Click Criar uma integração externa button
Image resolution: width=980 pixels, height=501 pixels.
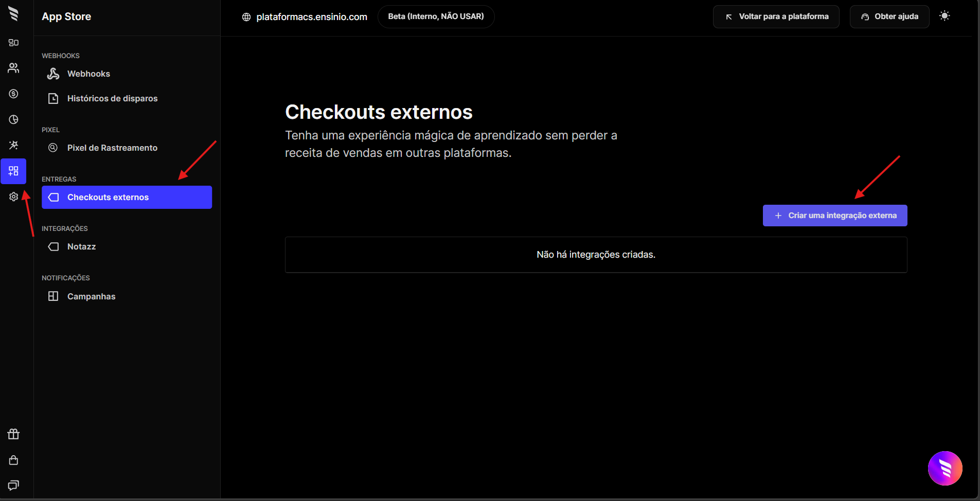pos(834,216)
